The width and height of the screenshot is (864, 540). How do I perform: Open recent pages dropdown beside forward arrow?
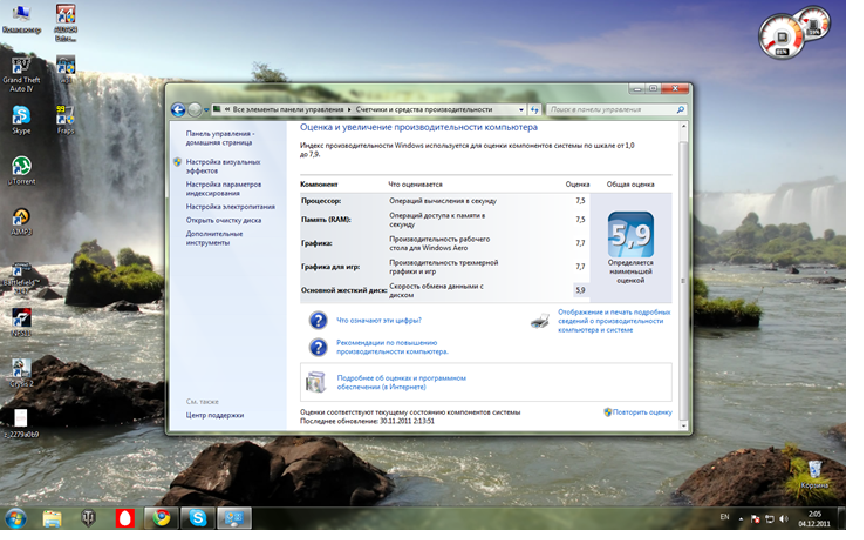207,110
